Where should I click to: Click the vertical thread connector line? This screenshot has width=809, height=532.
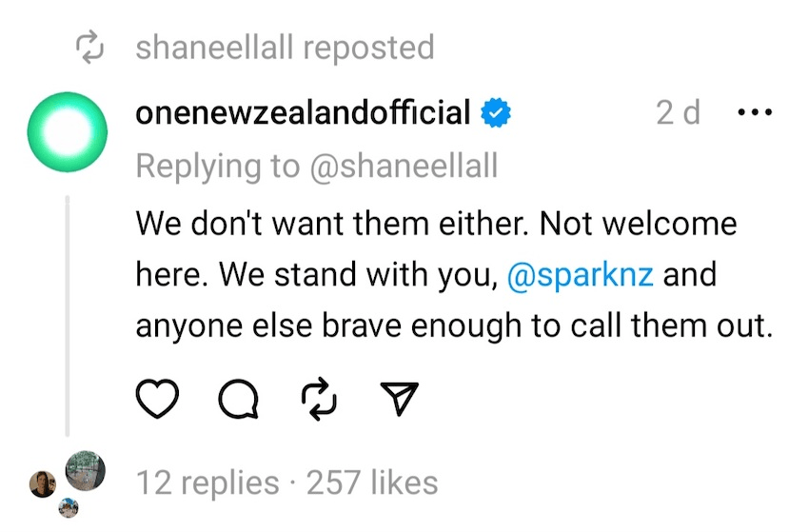[68, 314]
